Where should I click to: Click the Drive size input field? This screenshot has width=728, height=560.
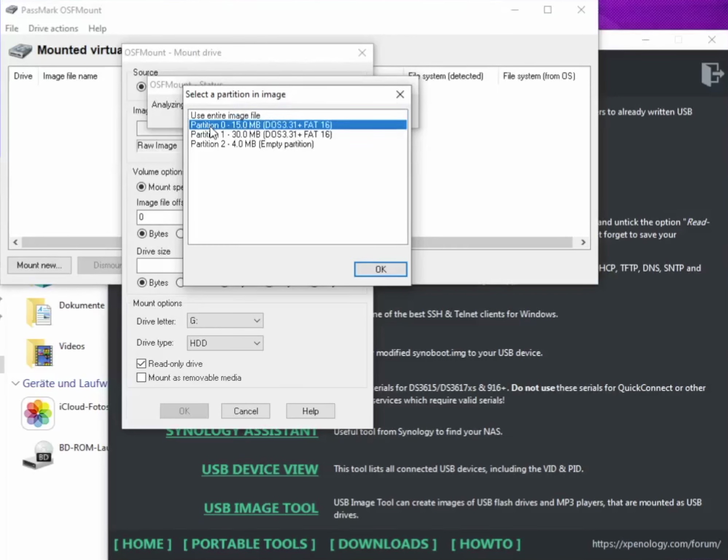160,266
